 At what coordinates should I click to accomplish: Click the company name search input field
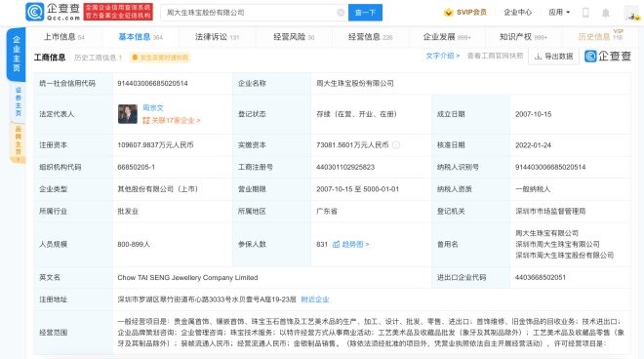[249, 13]
